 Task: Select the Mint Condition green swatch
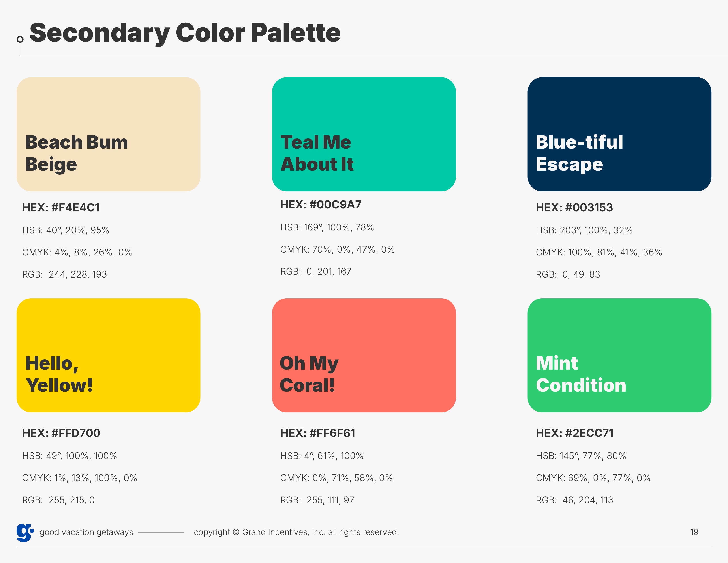pos(619,355)
